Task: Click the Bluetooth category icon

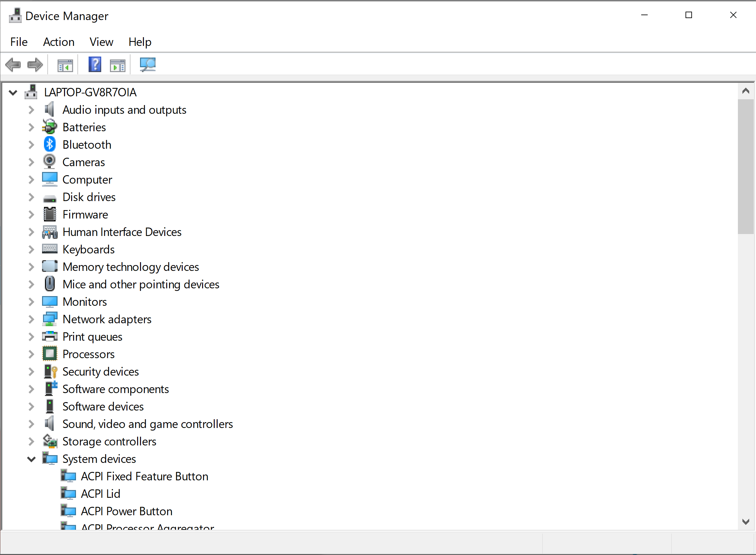Action: coord(49,144)
